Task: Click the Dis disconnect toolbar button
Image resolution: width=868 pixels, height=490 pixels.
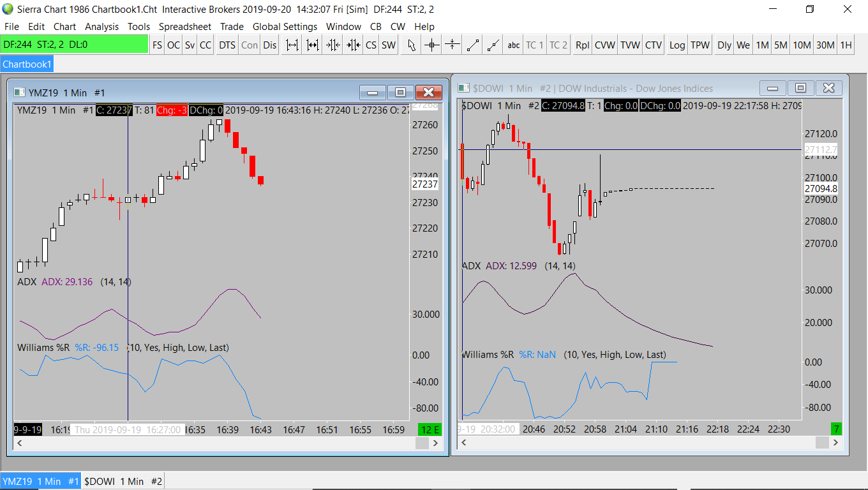Action: pyautogui.click(x=270, y=45)
